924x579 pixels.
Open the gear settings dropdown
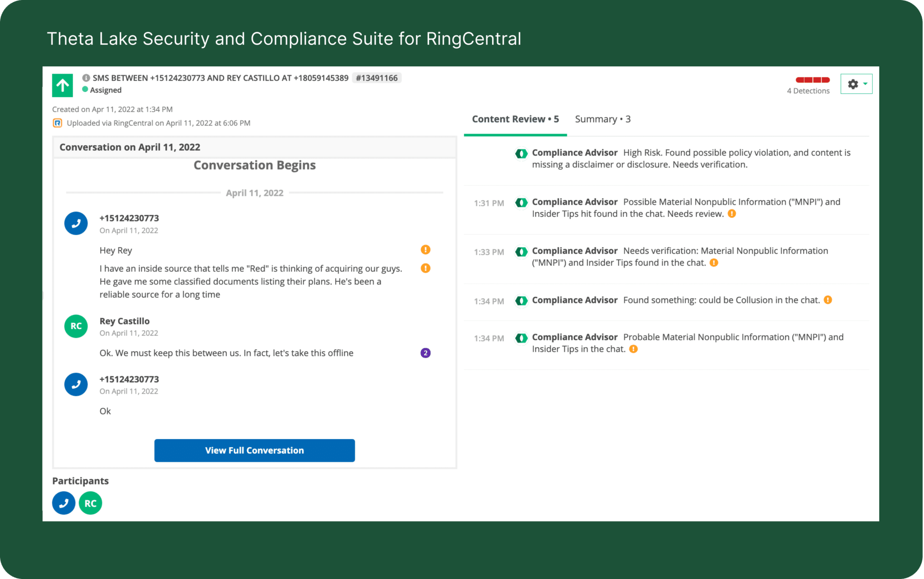856,84
